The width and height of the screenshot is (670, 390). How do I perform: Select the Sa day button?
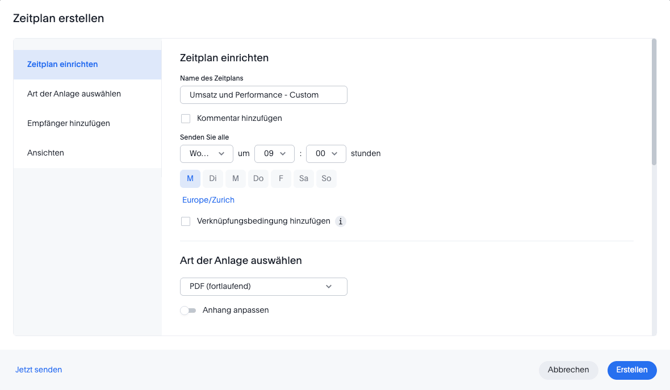click(x=304, y=179)
